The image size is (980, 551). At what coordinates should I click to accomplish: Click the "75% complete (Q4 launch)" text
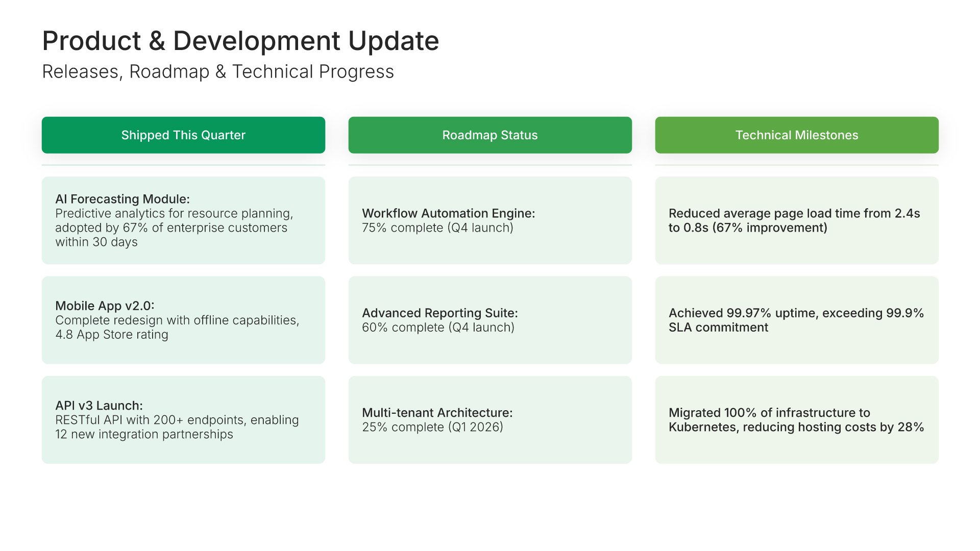(x=437, y=228)
